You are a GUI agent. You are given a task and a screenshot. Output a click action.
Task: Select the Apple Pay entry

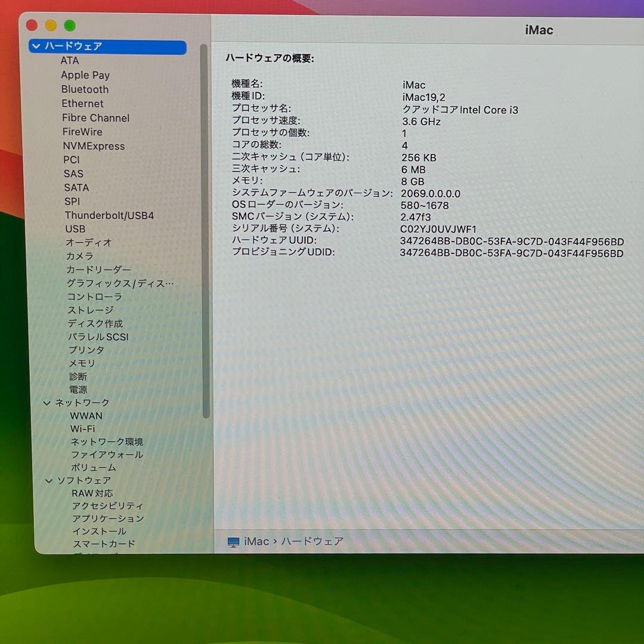[85, 75]
